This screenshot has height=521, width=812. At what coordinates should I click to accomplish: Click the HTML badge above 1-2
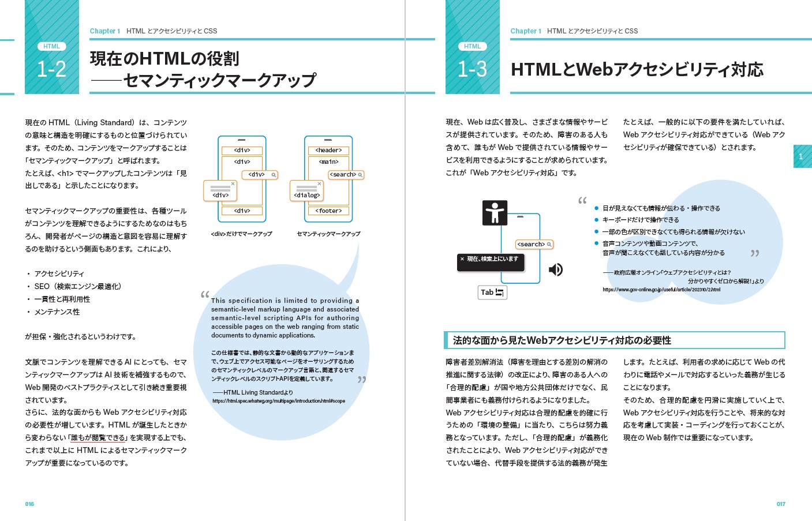(51, 46)
